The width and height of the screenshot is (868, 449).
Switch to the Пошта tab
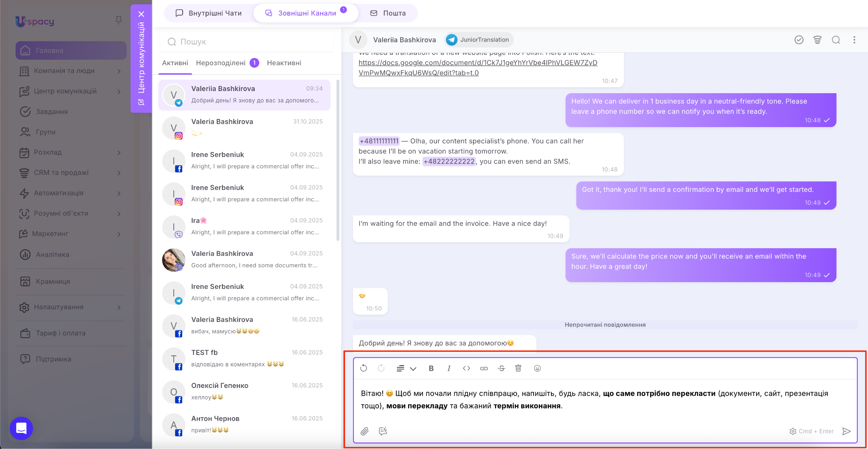click(x=388, y=13)
